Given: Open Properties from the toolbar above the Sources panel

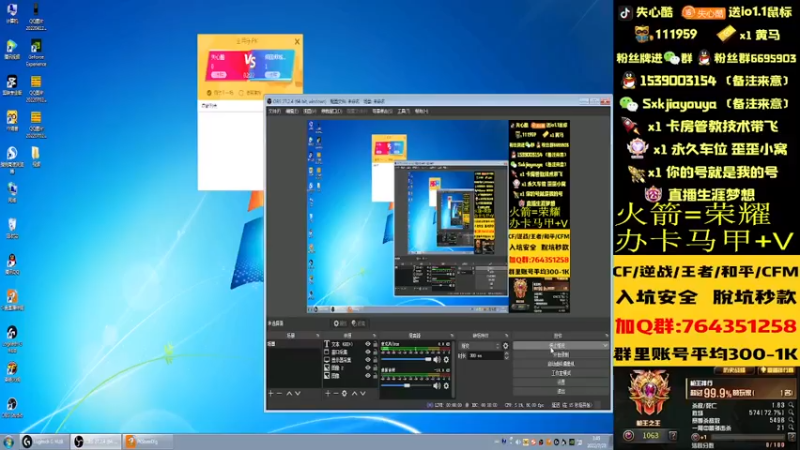Looking at the screenshot, I should (340, 323).
